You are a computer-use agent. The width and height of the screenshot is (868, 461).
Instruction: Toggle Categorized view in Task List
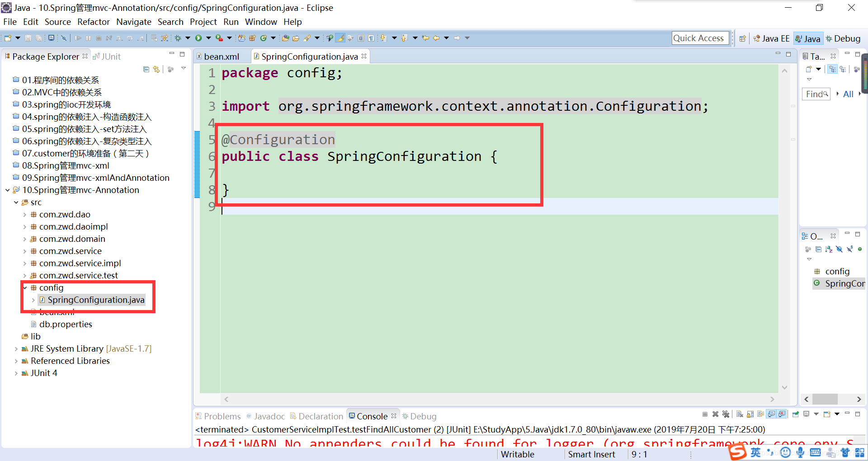[x=832, y=69]
